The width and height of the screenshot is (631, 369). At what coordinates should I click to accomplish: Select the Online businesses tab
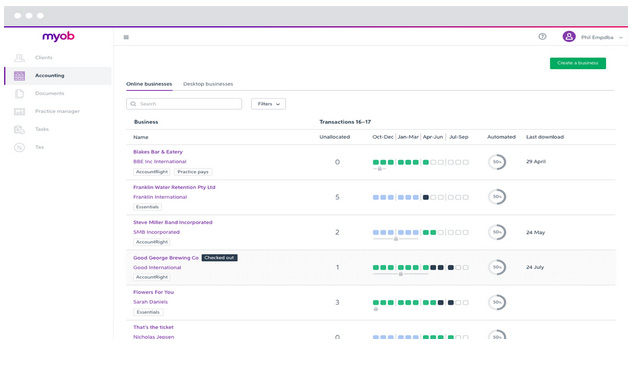coord(149,84)
